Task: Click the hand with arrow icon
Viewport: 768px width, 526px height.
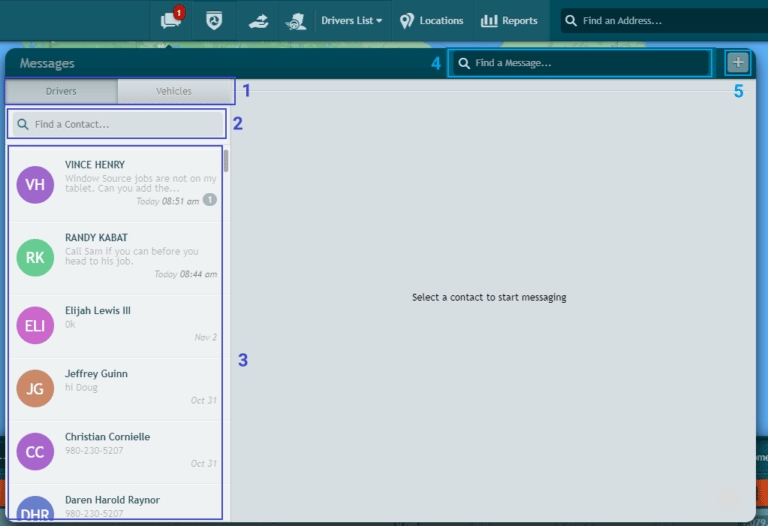Action: pos(258,21)
